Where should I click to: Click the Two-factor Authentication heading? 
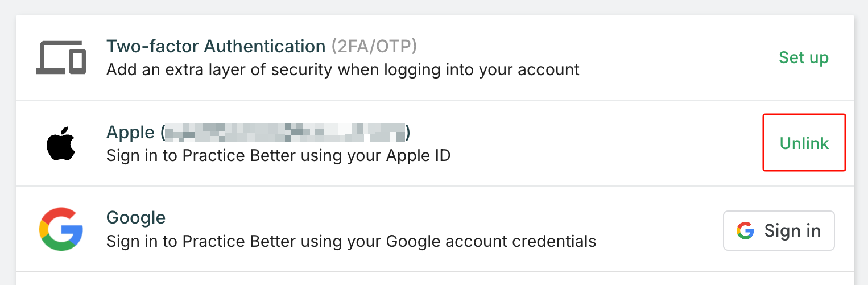[x=216, y=46]
